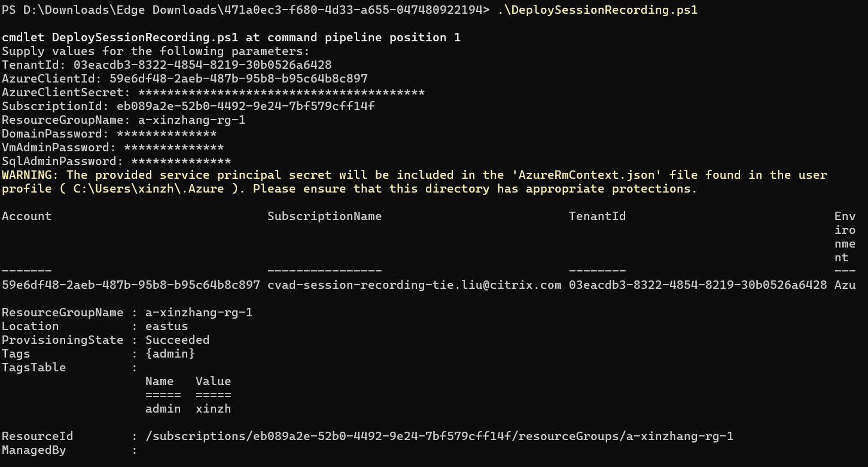Click the masked AzureClientSecret asterisks
The width and height of the screenshot is (868, 467).
click(x=281, y=92)
